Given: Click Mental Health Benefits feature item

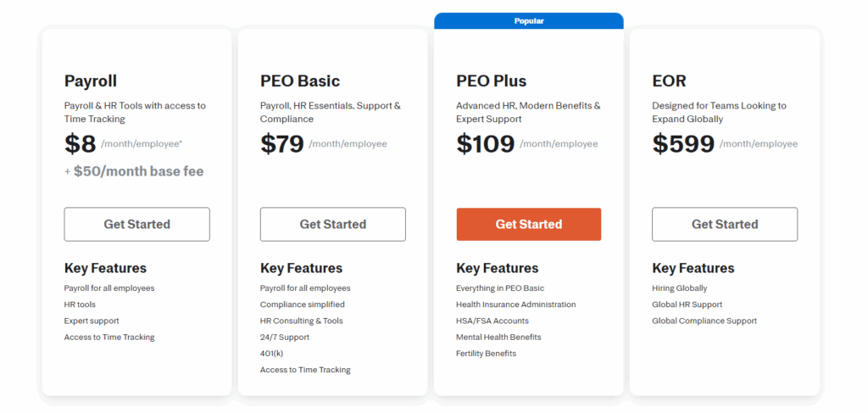Looking at the screenshot, I should [x=498, y=338].
